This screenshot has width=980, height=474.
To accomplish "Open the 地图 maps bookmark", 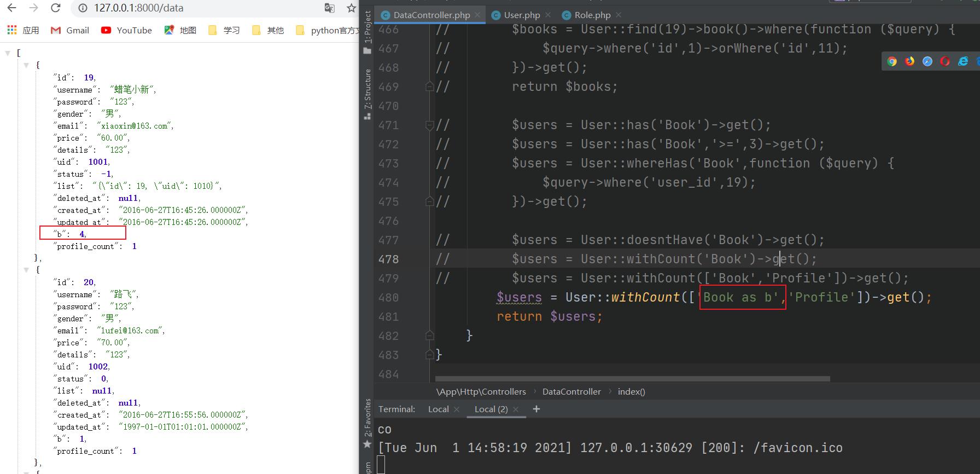I will (x=180, y=30).
